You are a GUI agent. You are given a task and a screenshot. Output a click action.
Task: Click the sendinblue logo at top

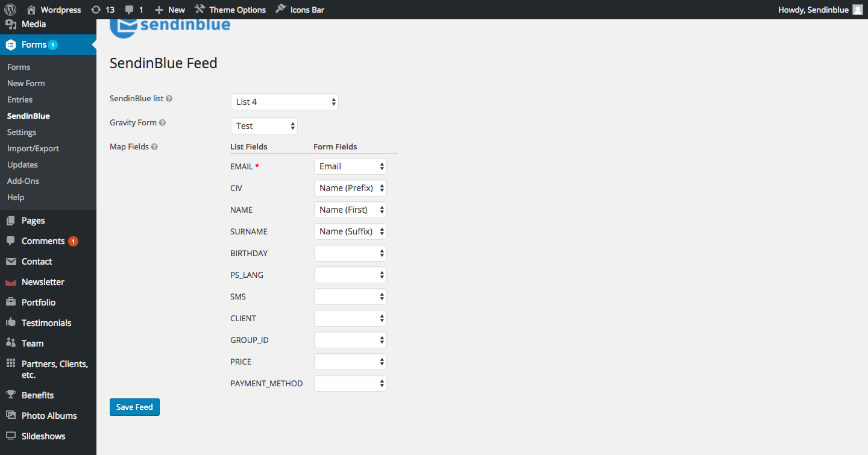pyautogui.click(x=171, y=27)
